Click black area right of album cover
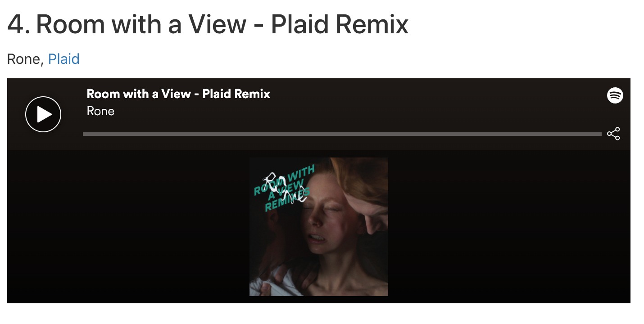Viewport: 644px width, 324px height. pyautogui.click(x=509, y=227)
